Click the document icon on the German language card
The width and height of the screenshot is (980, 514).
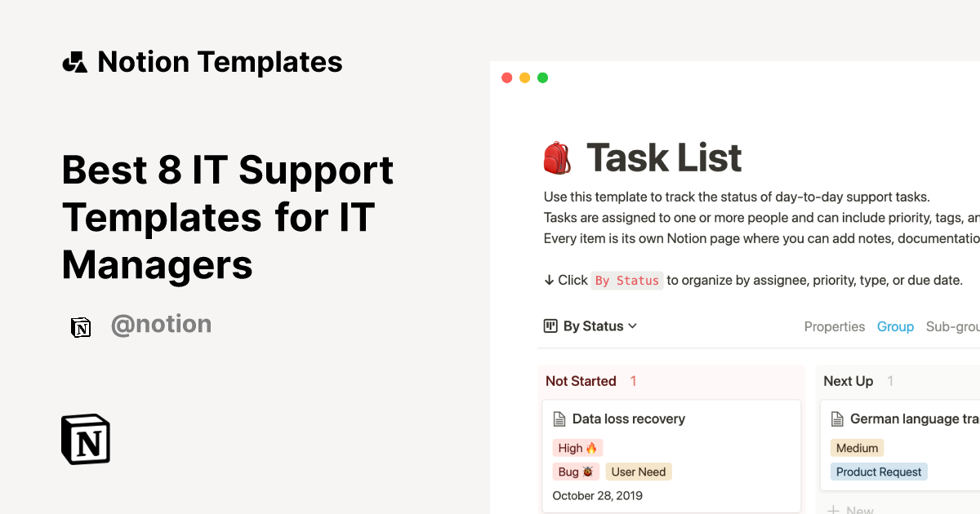tap(837, 419)
